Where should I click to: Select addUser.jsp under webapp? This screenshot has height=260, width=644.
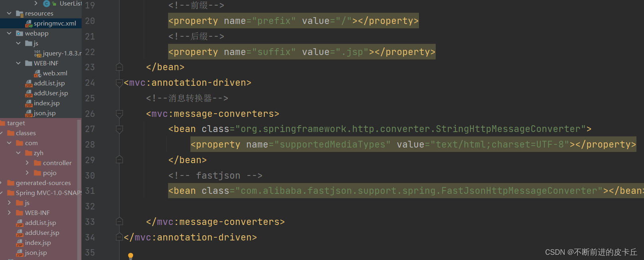[51, 93]
